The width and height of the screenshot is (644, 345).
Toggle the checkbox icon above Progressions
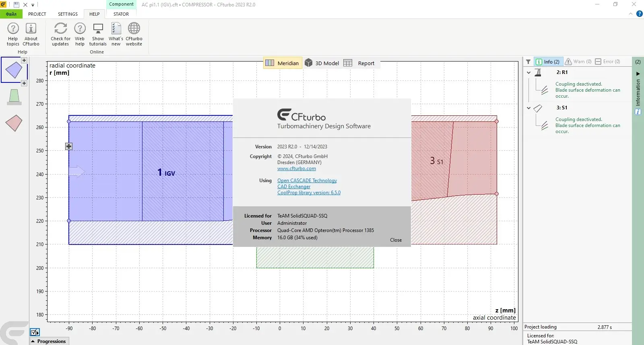[35, 333]
